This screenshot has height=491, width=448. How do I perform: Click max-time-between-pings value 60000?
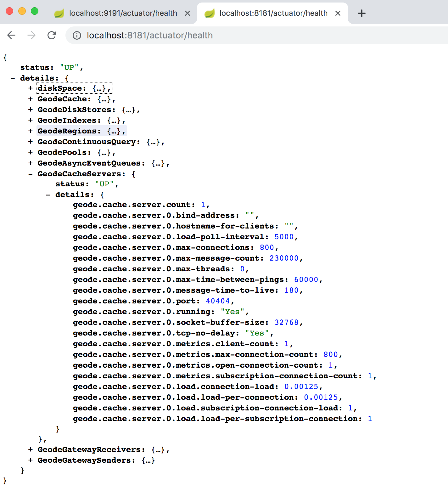click(x=306, y=280)
